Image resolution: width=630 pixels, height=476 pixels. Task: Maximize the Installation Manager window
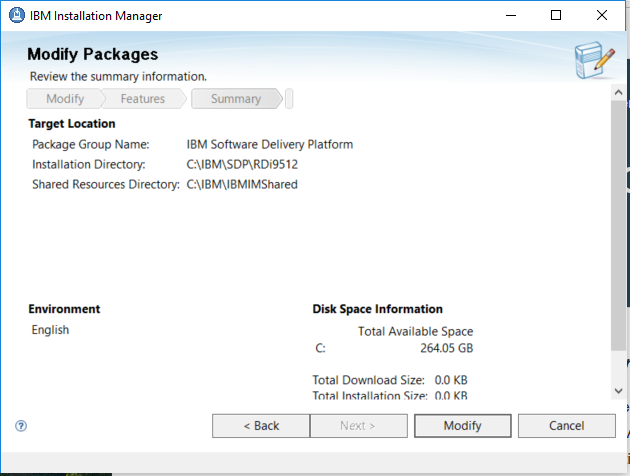pos(556,15)
